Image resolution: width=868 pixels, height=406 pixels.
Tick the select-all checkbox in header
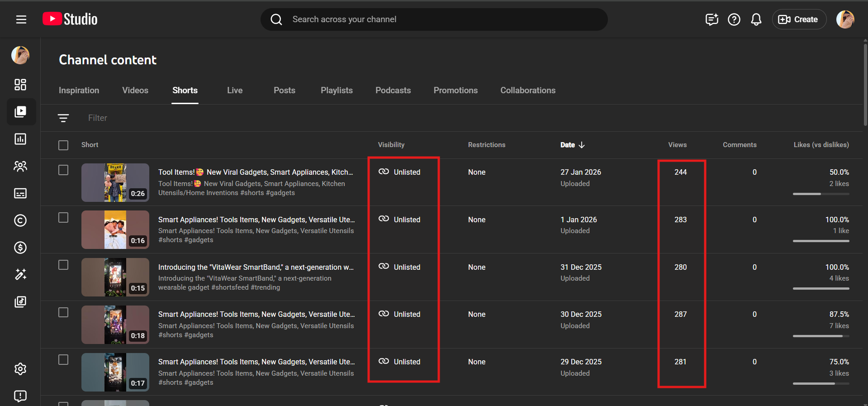coord(63,145)
